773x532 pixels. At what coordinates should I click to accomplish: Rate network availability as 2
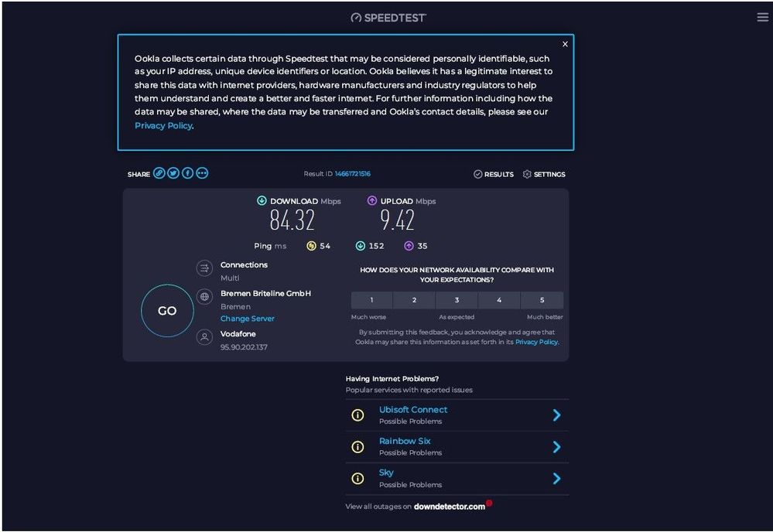[414, 300]
